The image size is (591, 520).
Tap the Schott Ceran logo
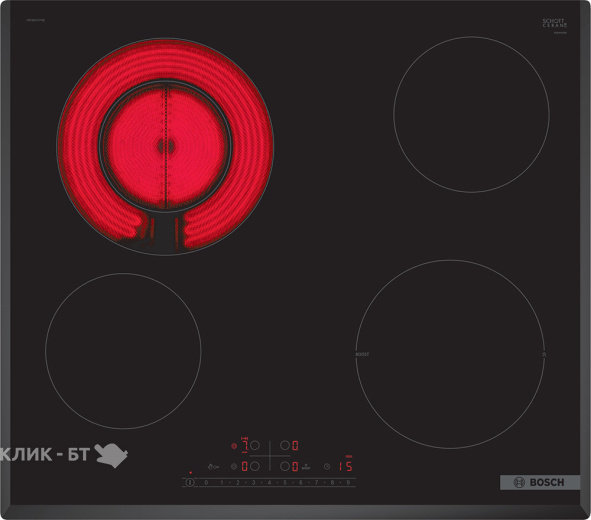click(554, 23)
